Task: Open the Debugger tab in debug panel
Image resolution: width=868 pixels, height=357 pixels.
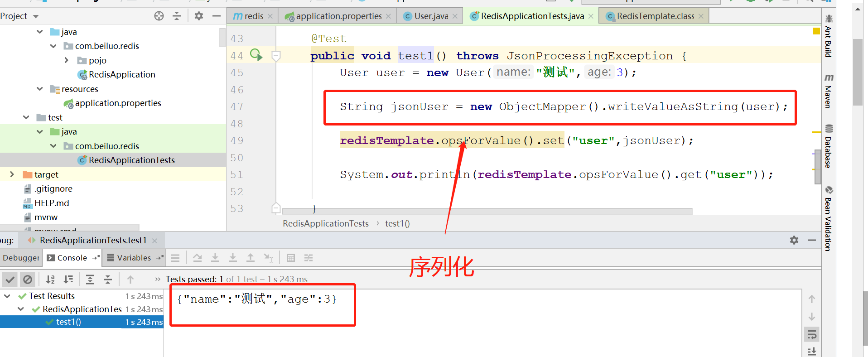Action: click(x=21, y=258)
